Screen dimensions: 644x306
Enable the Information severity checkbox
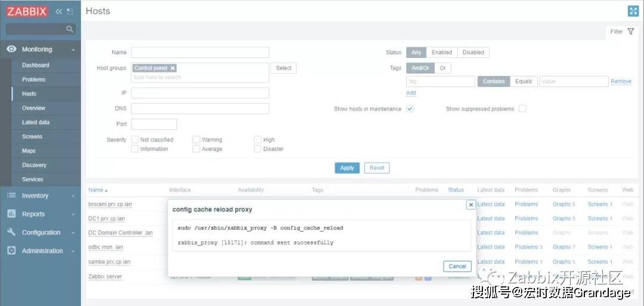click(135, 149)
